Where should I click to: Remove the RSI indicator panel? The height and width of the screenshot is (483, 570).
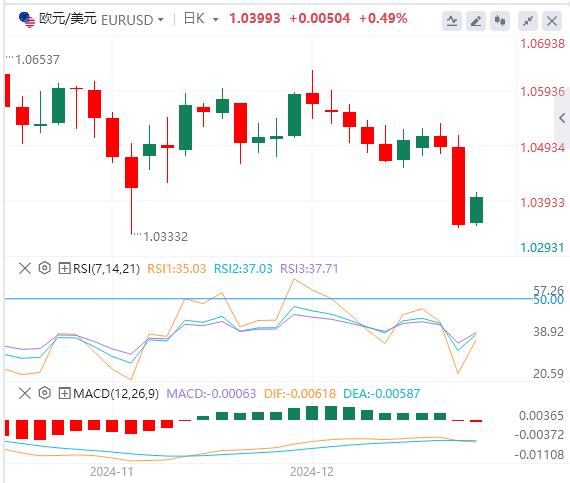coord(25,269)
